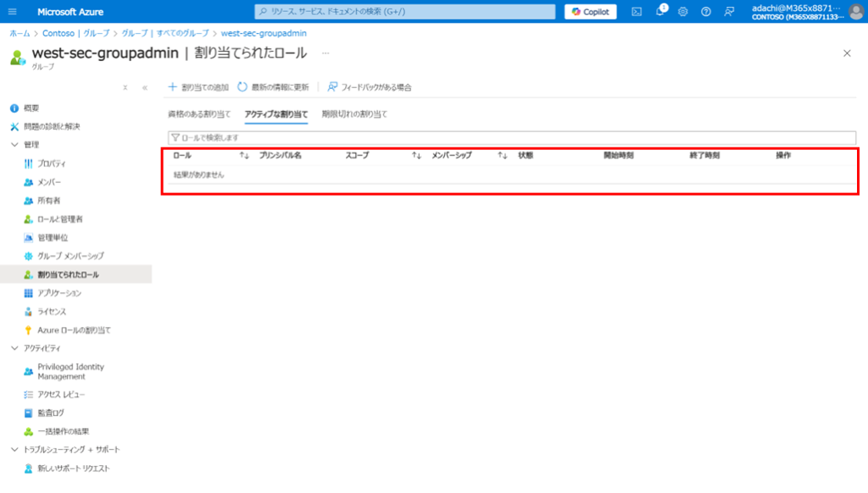Go to ホーム breadcrumb
The image size is (868, 493).
[20, 33]
